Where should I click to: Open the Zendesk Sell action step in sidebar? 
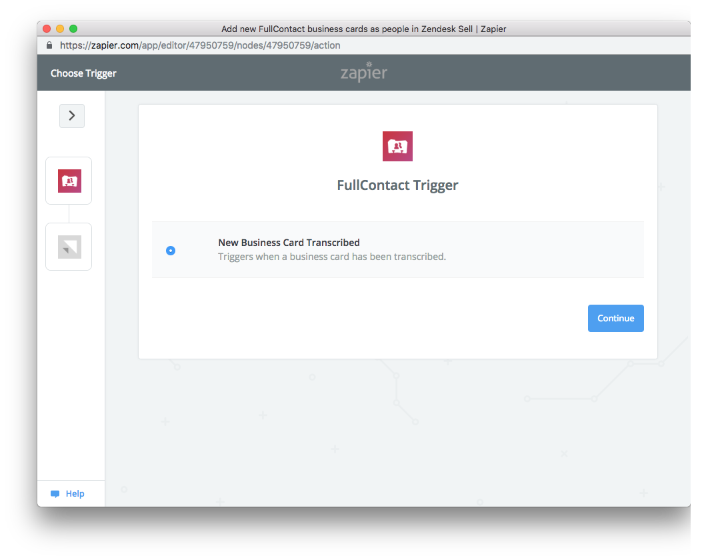tap(69, 247)
